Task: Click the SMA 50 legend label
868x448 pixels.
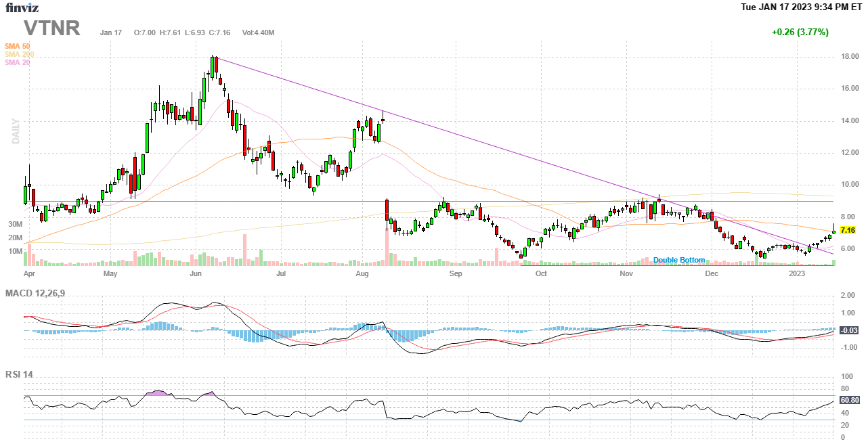Action: (18, 46)
